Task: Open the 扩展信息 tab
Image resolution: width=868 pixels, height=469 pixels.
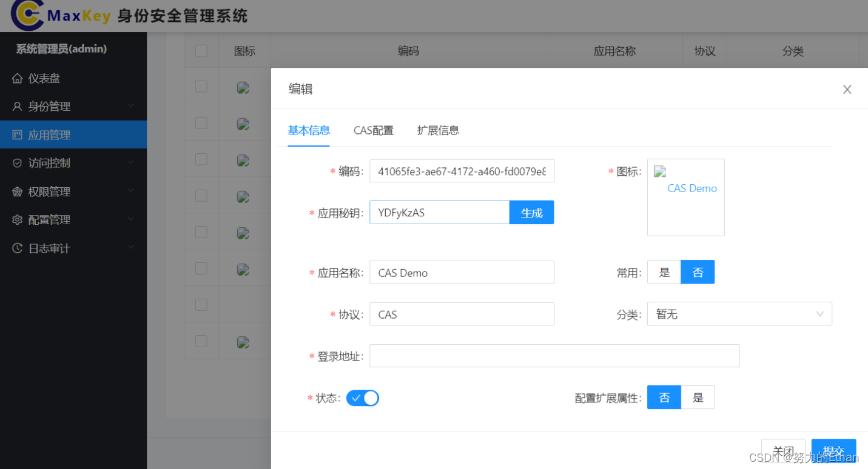Action: 438,130
